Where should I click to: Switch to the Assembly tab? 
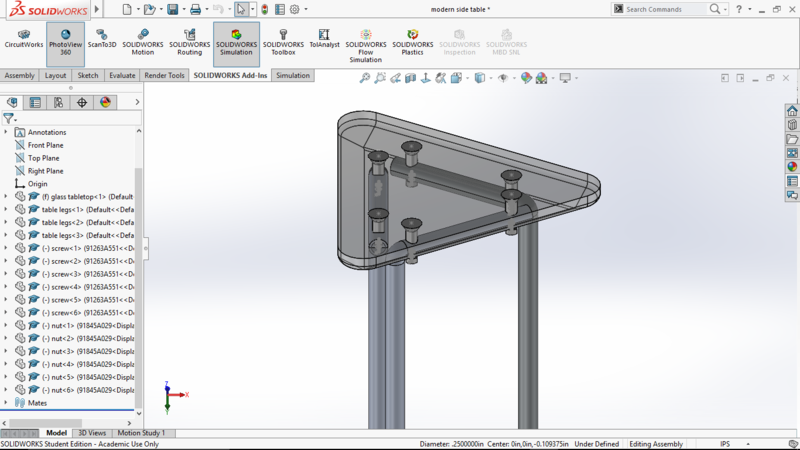(x=19, y=76)
